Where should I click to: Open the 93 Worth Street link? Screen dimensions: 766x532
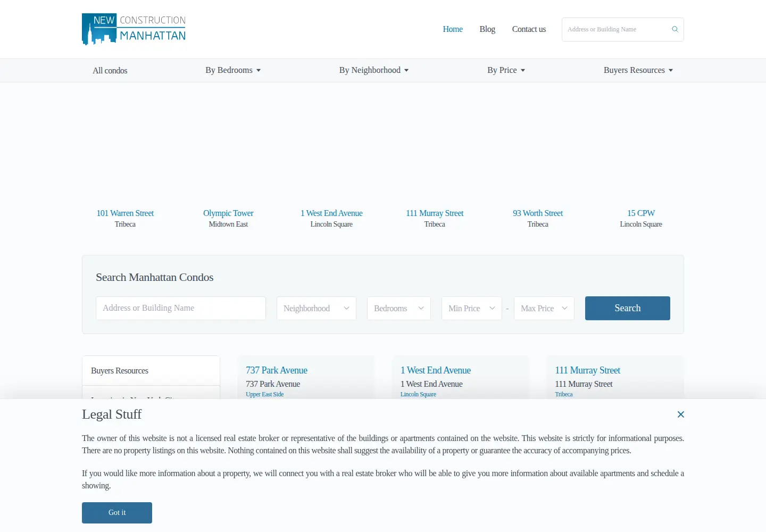[x=538, y=213]
